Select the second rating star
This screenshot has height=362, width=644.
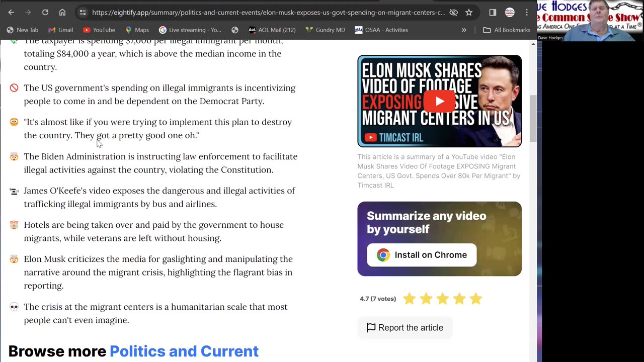[426, 299]
